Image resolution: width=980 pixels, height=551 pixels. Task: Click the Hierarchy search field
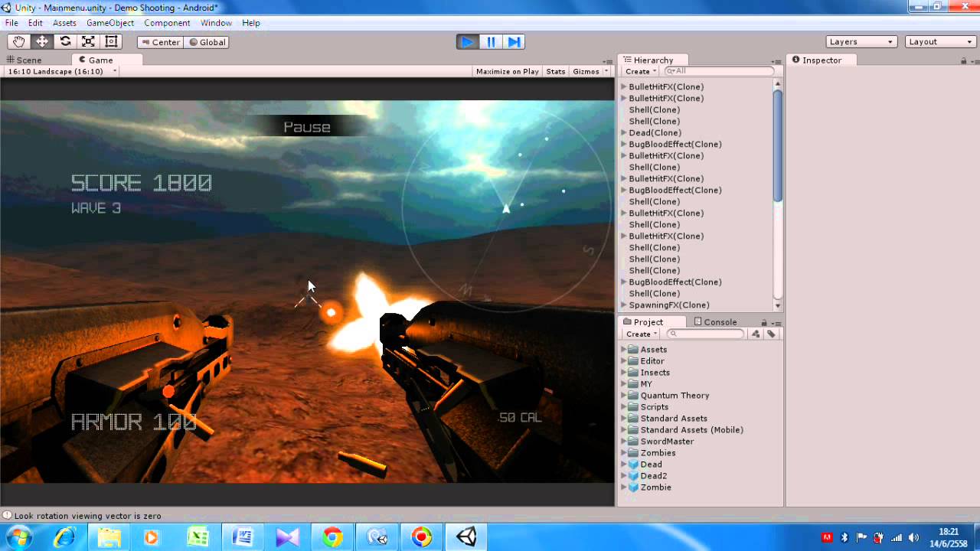pyautogui.click(x=720, y=71)
